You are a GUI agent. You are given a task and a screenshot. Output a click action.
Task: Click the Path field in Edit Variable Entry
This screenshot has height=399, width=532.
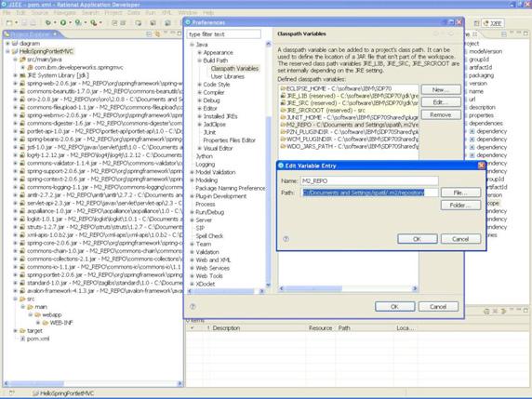(369, 193)
